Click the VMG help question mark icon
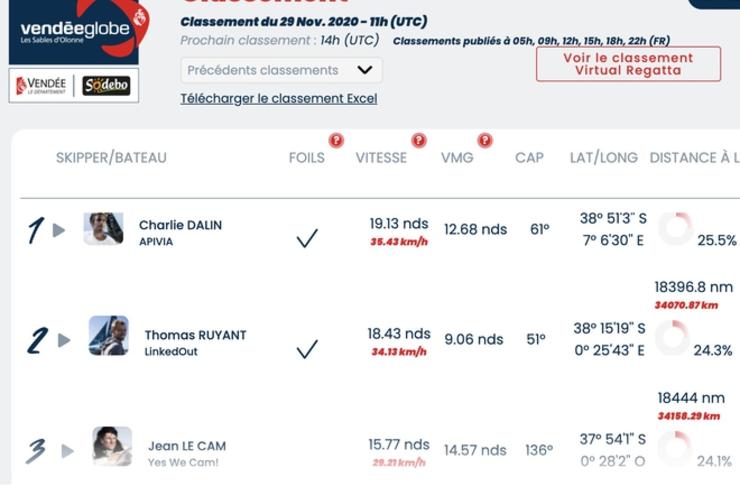This screenshot has width=740, height=490. click(485, 140)
